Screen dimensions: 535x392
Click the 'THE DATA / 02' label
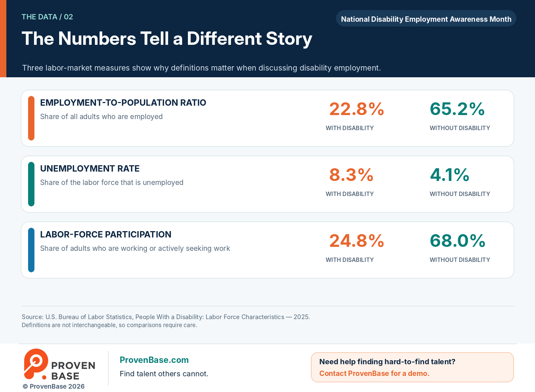(x=47, y=17)
